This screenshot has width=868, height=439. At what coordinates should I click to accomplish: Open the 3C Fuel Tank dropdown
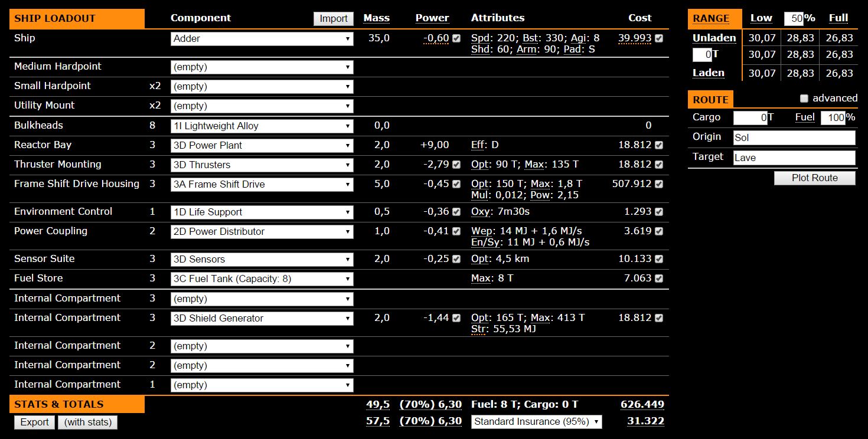click(x=262, y=279)
